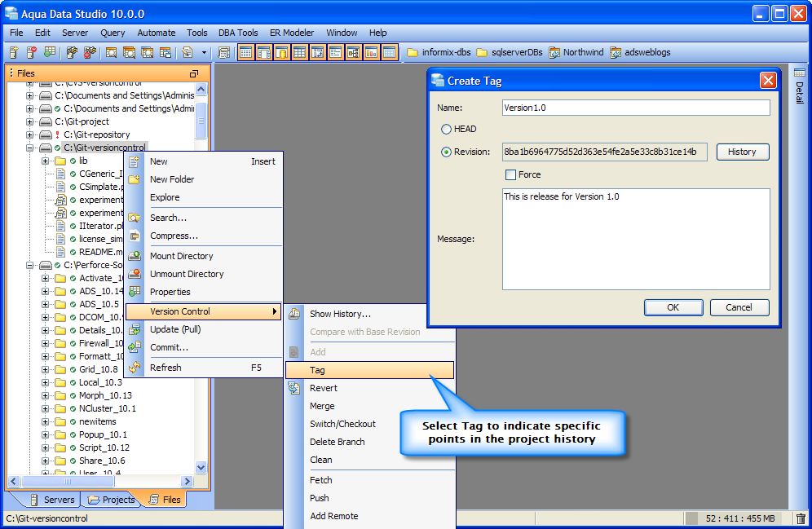The image size is (812, 529).
Task: Choose Commit... from context menu
Action: (x=204, y=347)
